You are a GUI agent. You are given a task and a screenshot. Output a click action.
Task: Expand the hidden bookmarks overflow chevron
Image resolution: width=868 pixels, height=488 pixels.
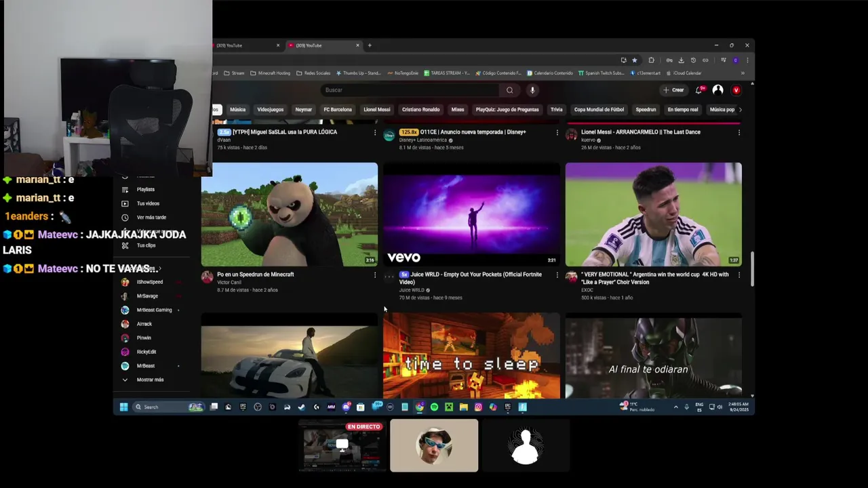pos(743,73)
